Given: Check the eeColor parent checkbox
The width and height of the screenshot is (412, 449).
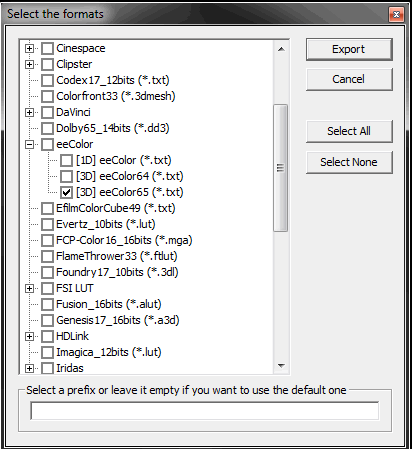Looking at the screenshot, I should point(47,144).
